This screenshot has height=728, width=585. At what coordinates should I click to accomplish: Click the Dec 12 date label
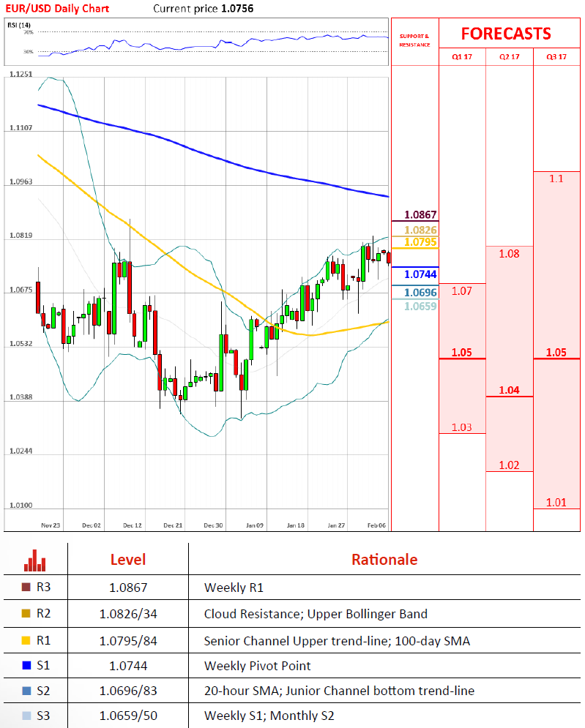click(133, 525)
